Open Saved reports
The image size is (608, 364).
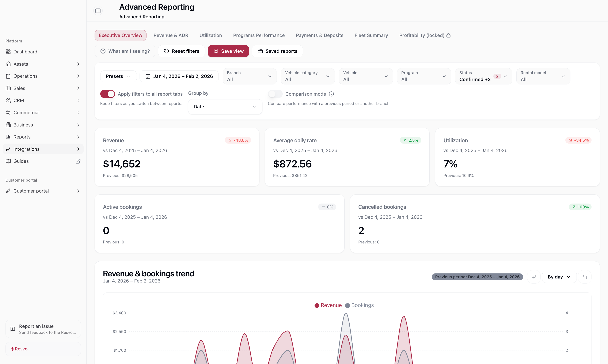pos(277,51)
